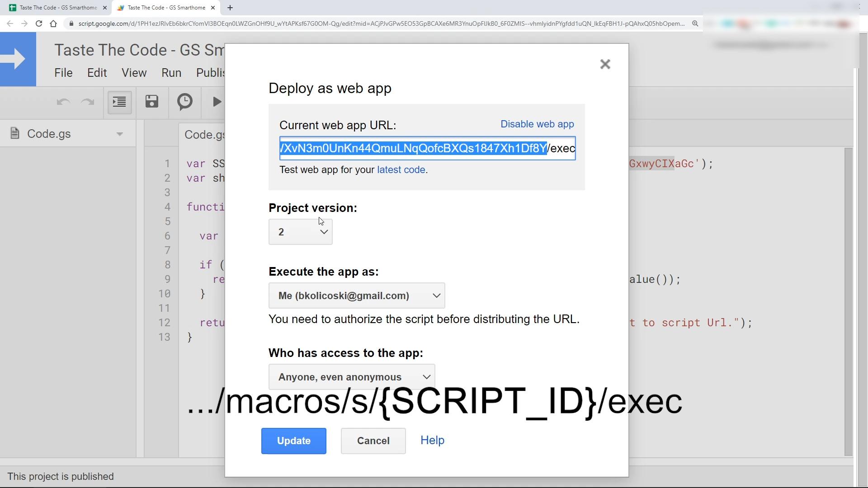Click the web app URL text field

pos(427,148)
